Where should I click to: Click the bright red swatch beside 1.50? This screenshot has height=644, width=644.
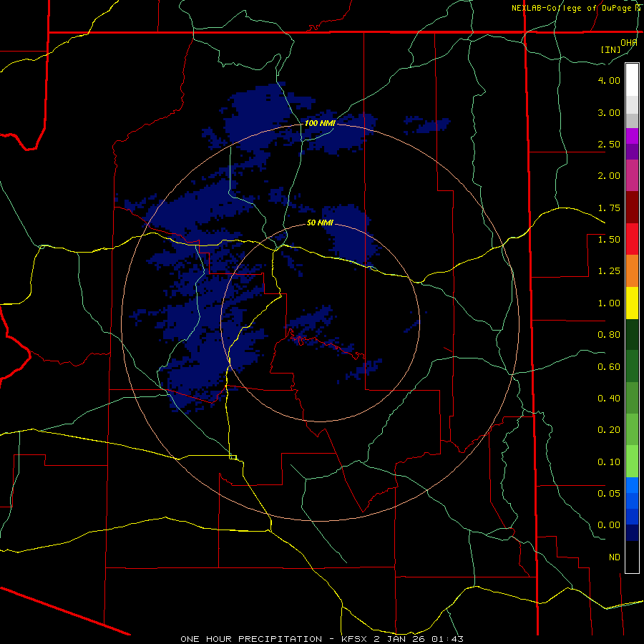coord(632,239)
